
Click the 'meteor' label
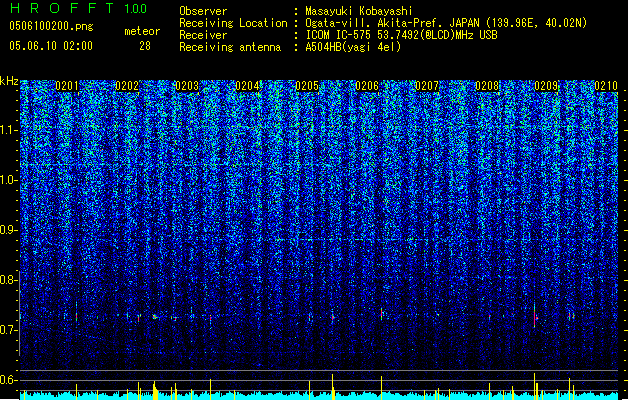142,31
